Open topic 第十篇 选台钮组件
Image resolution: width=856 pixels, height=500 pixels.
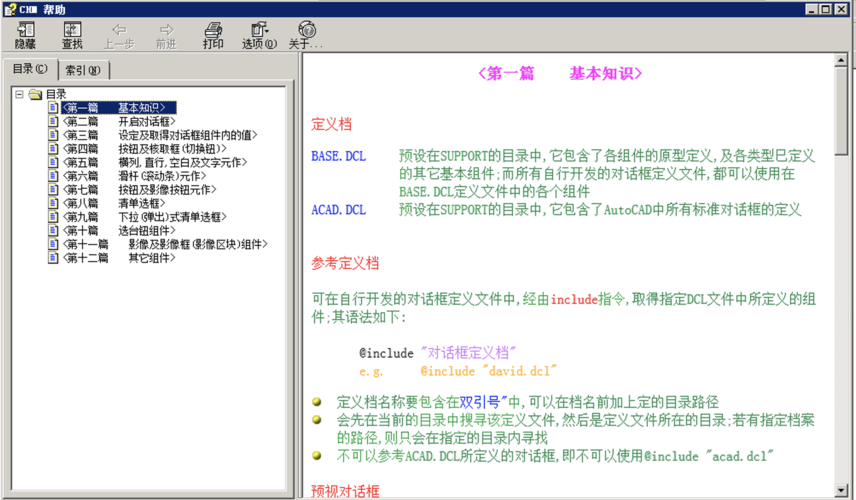119,231
